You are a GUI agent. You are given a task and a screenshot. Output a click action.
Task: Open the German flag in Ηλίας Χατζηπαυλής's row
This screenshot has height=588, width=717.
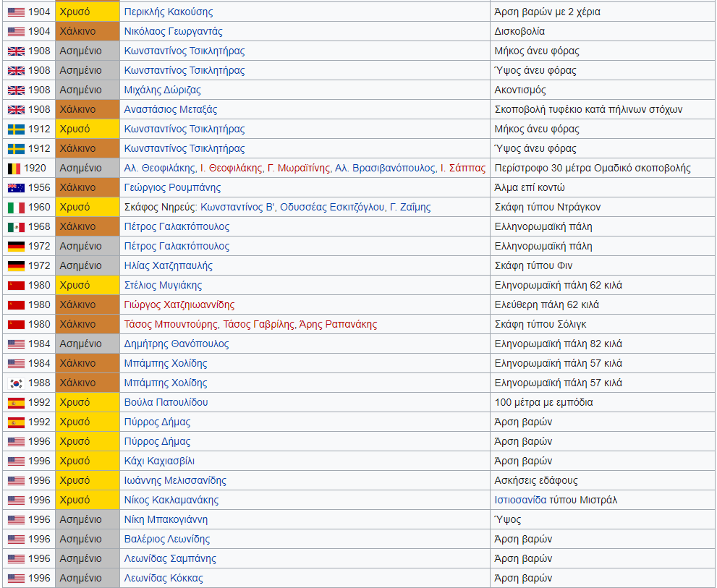16,265
